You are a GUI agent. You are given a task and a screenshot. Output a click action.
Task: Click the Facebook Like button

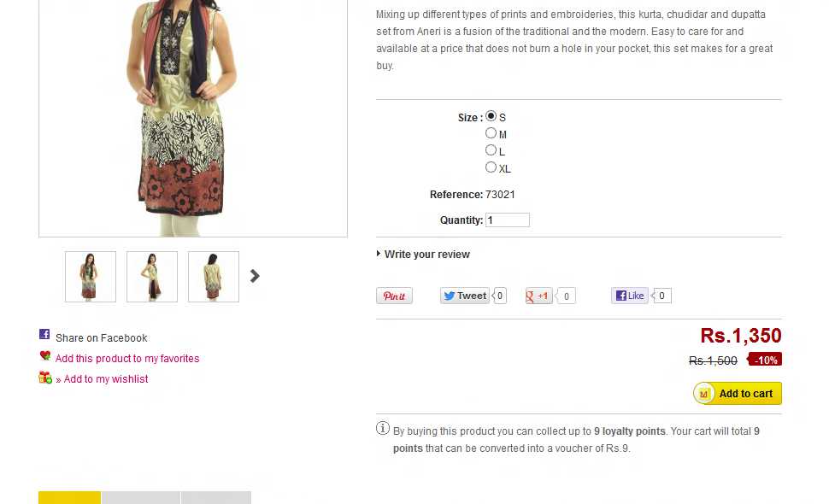(630, 296)
